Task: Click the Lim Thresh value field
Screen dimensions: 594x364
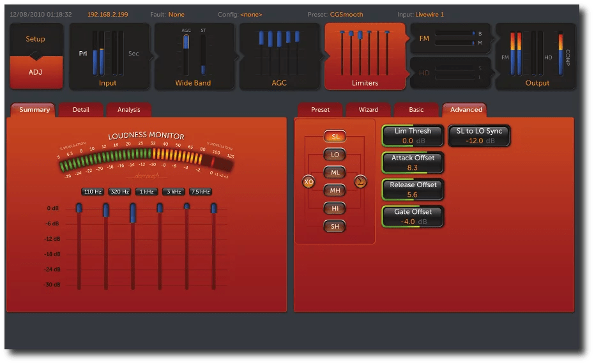Action: (413, 140)
